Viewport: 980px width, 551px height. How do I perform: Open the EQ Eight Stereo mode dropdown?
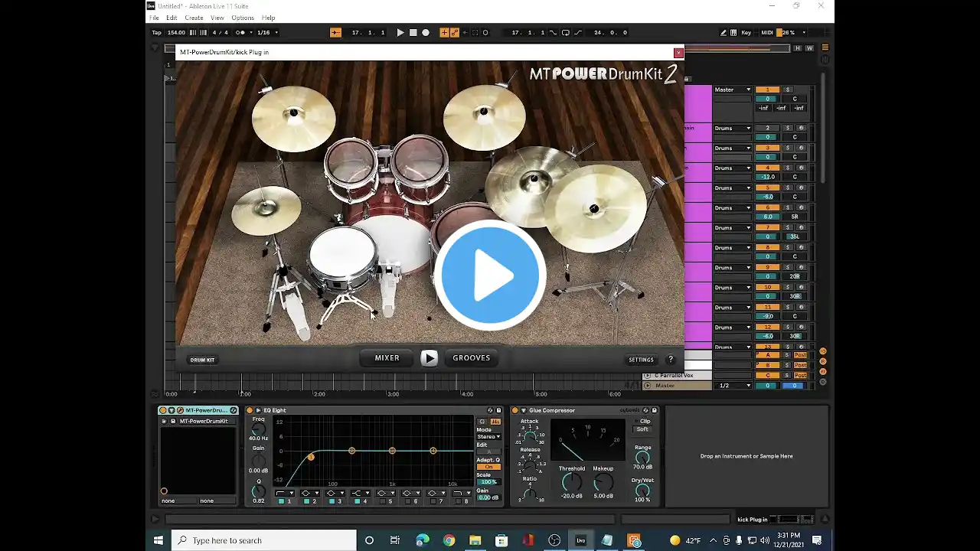click(488, 437)
